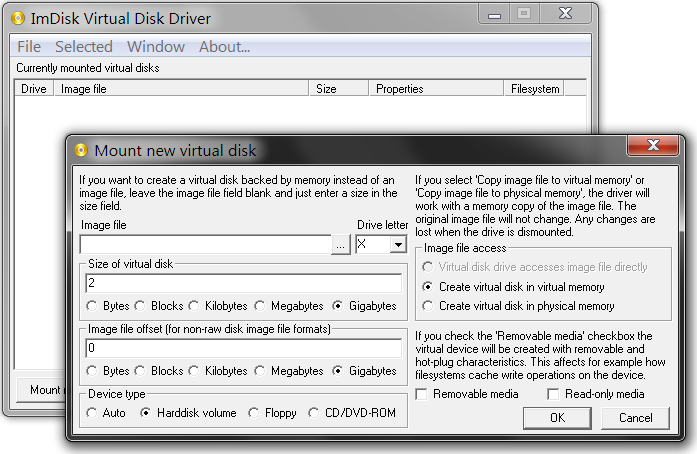Expand the Drive letter dropdown
This screenshot has width=697, height=454.
pyautogui.click(x=398, y=245)
